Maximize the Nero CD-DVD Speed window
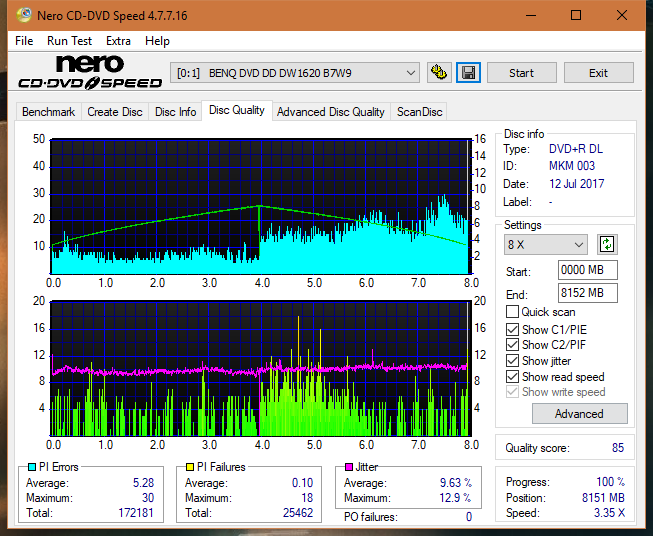Image resolution: width=653 pixels, height=536 pixels. tap(576, 15)
